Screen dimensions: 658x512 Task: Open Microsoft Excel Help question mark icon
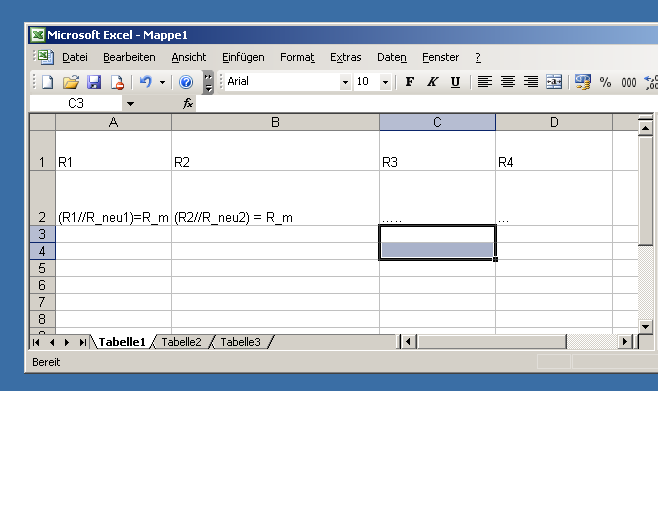(186, 82)
